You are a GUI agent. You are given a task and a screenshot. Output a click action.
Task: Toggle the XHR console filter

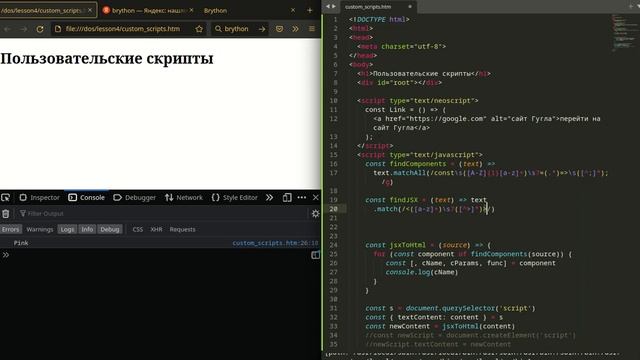[156, 229]
